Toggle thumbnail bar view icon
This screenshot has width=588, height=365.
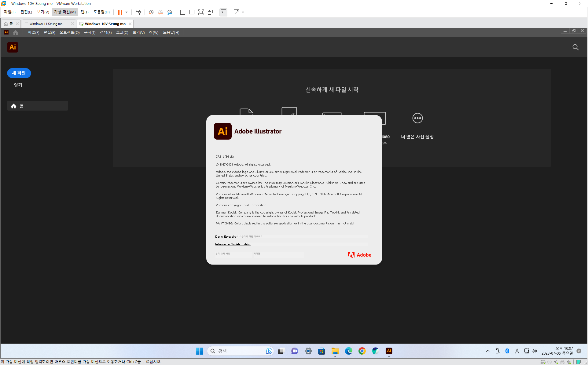coord(192,12)
